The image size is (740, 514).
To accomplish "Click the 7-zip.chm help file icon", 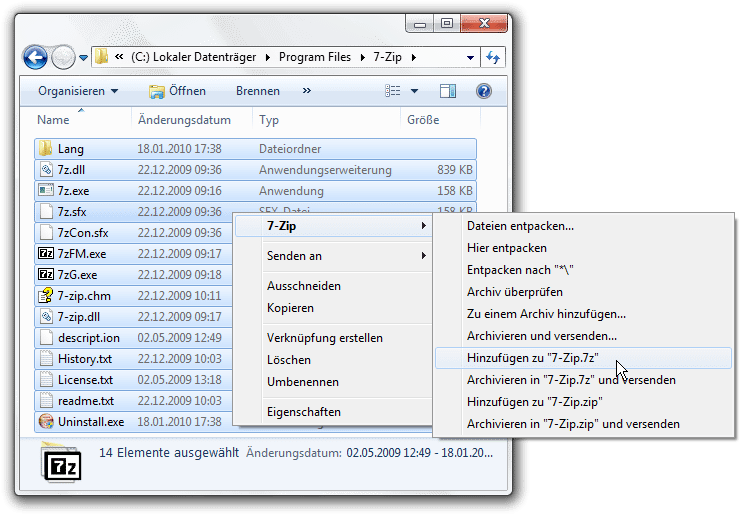I will (46, 295).
